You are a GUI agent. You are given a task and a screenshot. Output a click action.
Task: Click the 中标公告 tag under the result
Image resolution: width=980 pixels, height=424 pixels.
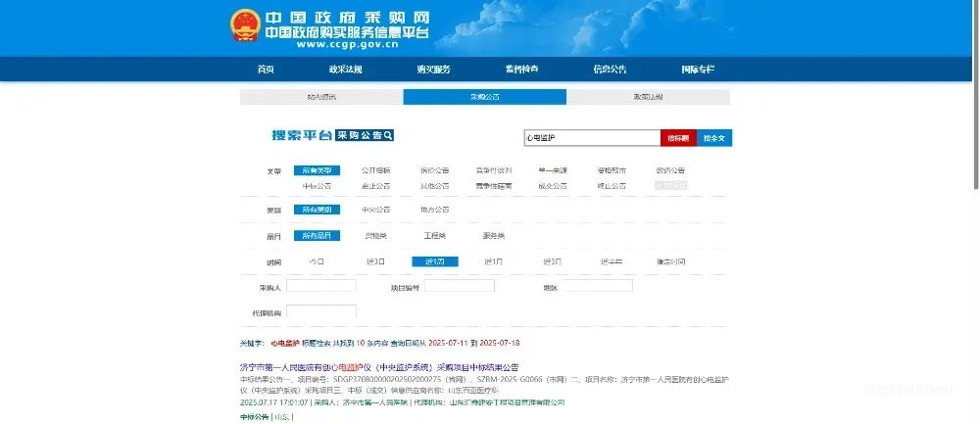click(x=255, y=417)
